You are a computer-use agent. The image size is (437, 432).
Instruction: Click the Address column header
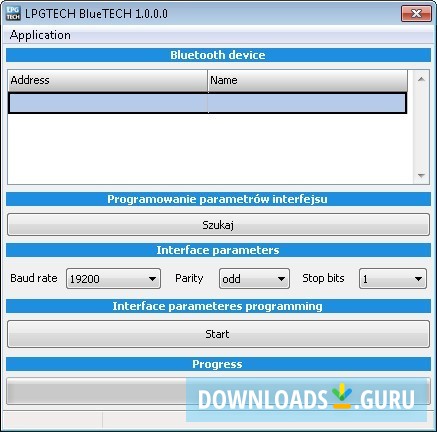107,80
